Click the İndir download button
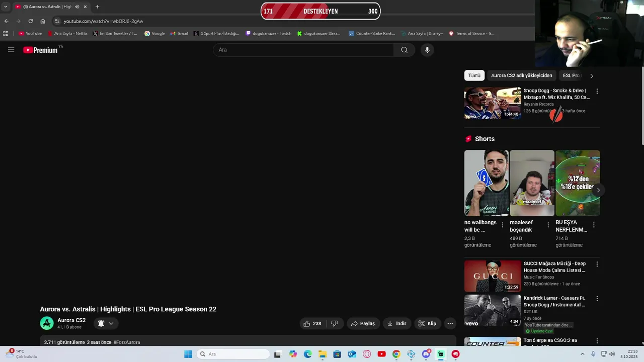 click(x=397, y=323)
